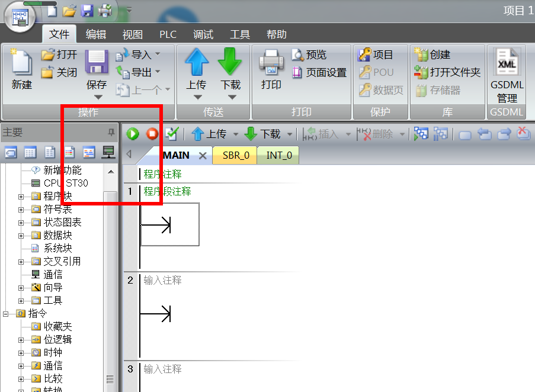This screenshot has width=535, height=392.
Task: Click the Export (导出) icon
Action: pyautogui.click(x=122, y=72)
